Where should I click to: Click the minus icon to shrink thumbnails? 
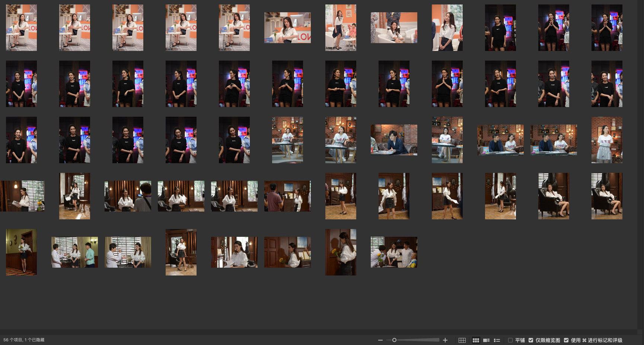[x=380, y=340]
